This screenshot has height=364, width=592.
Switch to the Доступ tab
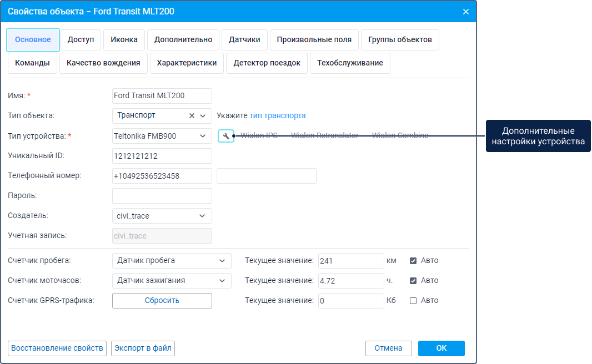coord(81,39)
